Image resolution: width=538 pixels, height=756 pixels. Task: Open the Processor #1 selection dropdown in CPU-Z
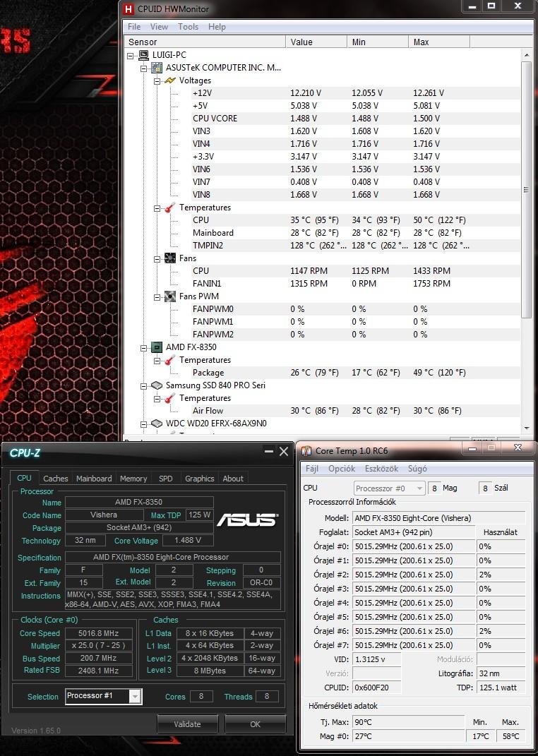click(136, 696)
